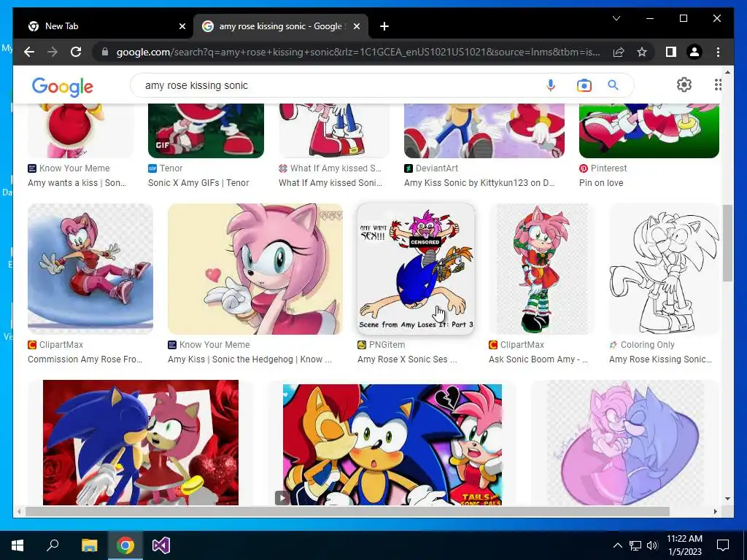747x560 pixels.
Task: Open 'What If Amy kissed Soni...' link
Action: tap(330, 183)
